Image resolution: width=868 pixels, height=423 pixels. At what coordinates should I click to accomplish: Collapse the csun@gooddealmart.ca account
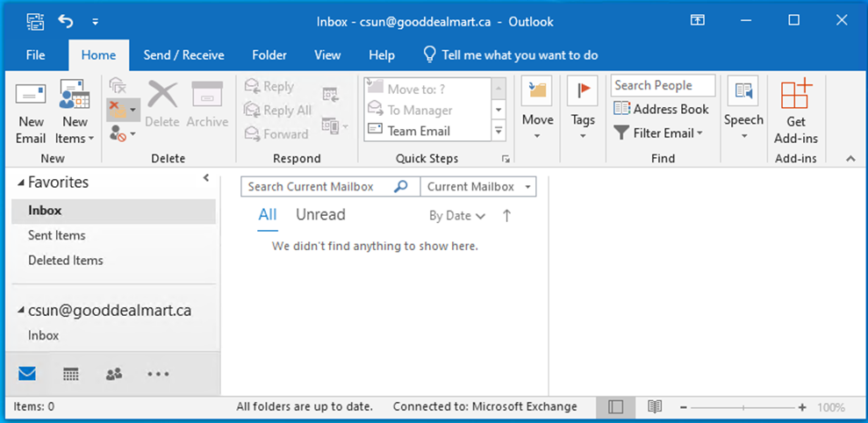point(21,311)
